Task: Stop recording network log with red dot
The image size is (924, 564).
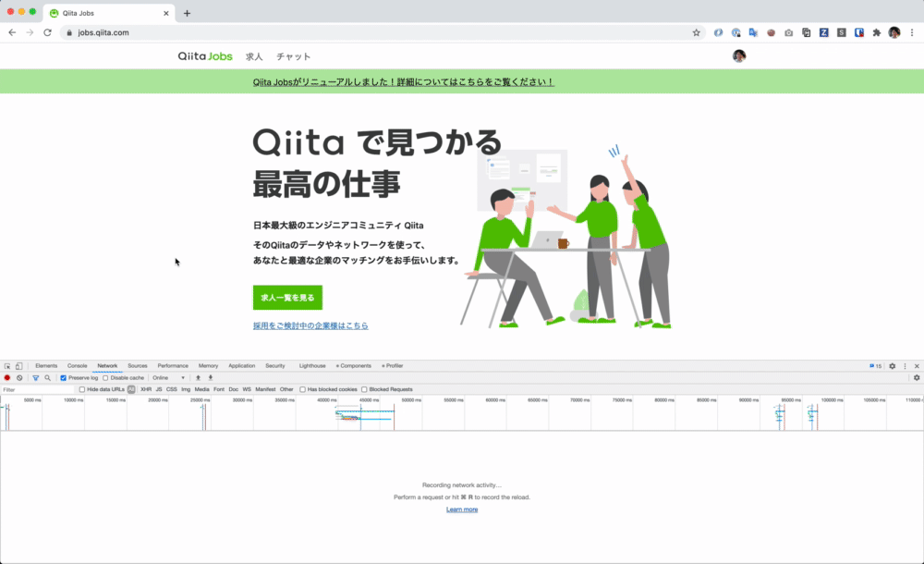Action: (7, 377)
